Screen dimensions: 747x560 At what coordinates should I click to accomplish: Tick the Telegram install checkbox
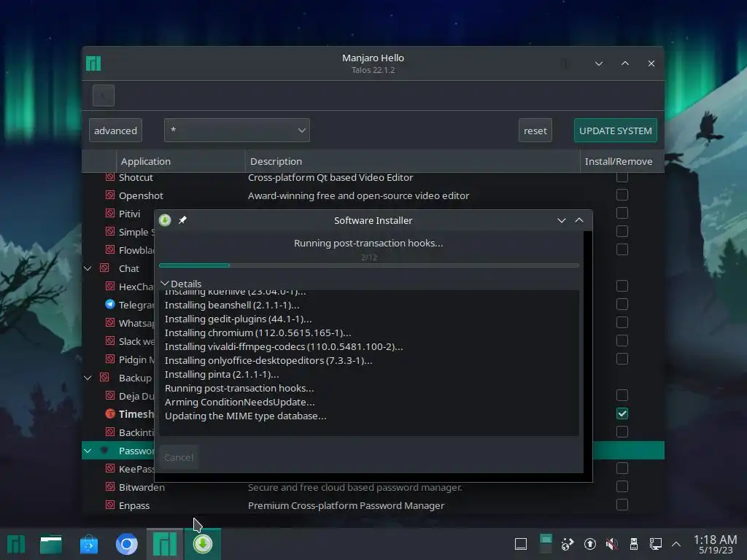(622, 304)
